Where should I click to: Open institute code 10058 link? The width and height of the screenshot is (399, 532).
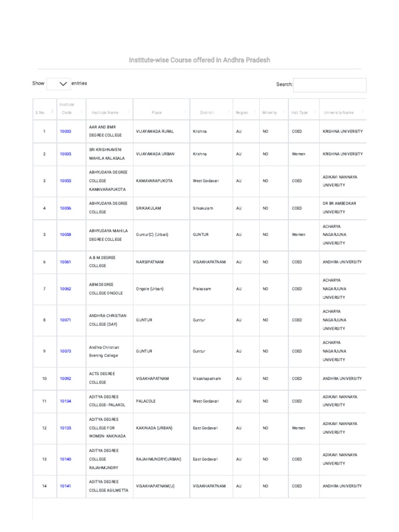pos(65,235)
